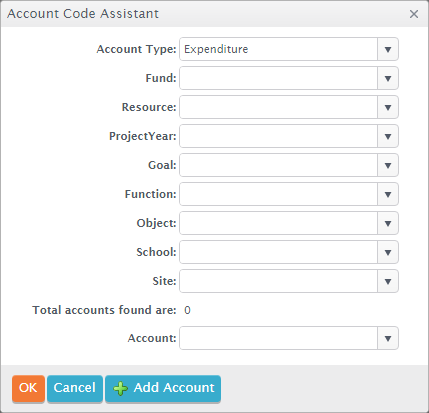Open the Function dropdown arrow

pos(388,194)
